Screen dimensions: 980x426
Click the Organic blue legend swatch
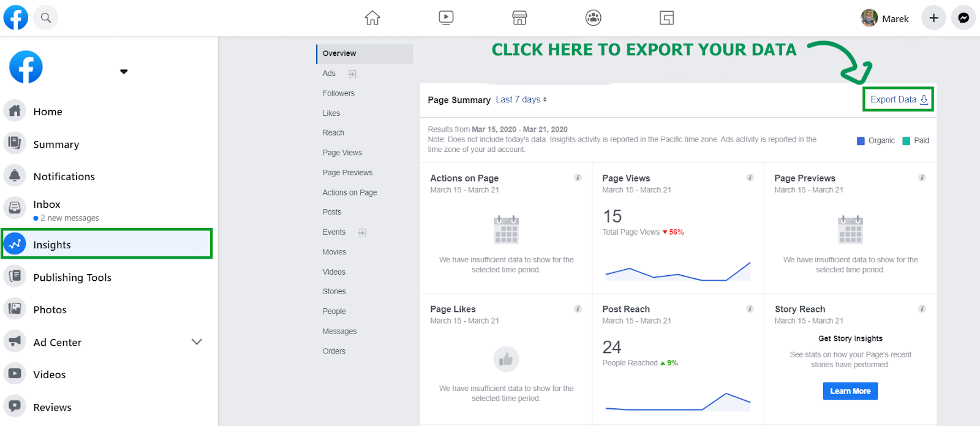(x=861, y=141)
